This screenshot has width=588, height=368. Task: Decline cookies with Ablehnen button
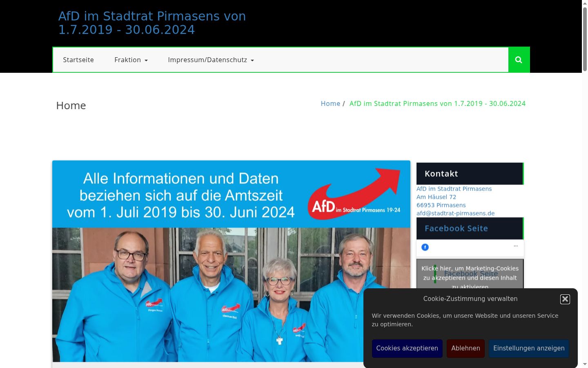465,348
